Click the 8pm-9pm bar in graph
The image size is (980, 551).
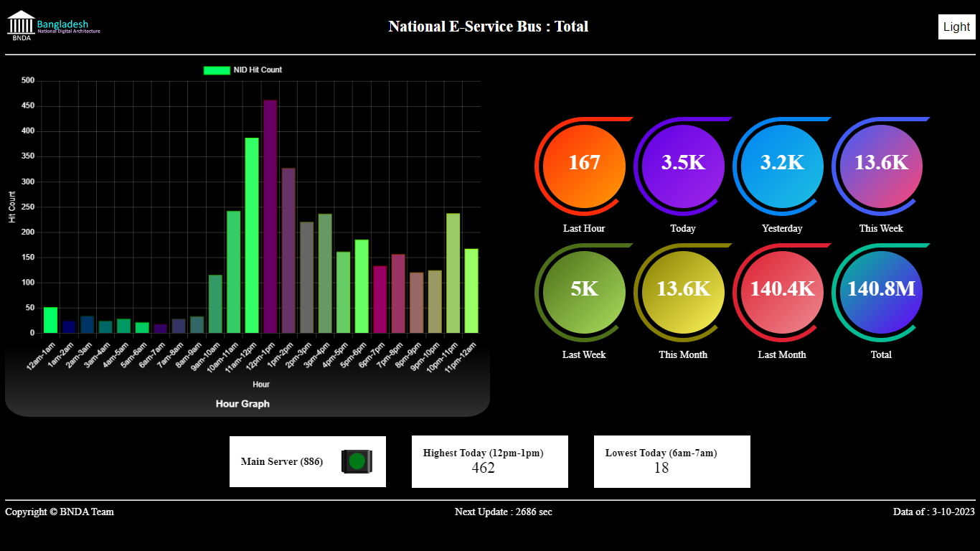tap(416, 303)
